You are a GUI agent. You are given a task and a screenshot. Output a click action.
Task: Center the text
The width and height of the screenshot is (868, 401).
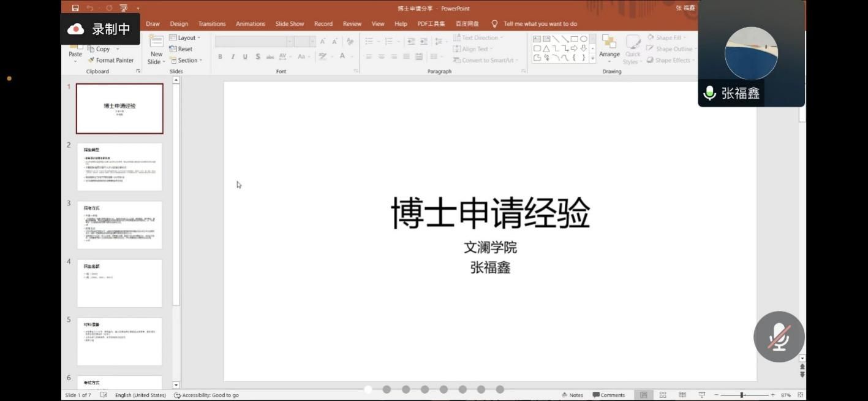point(382,56)
